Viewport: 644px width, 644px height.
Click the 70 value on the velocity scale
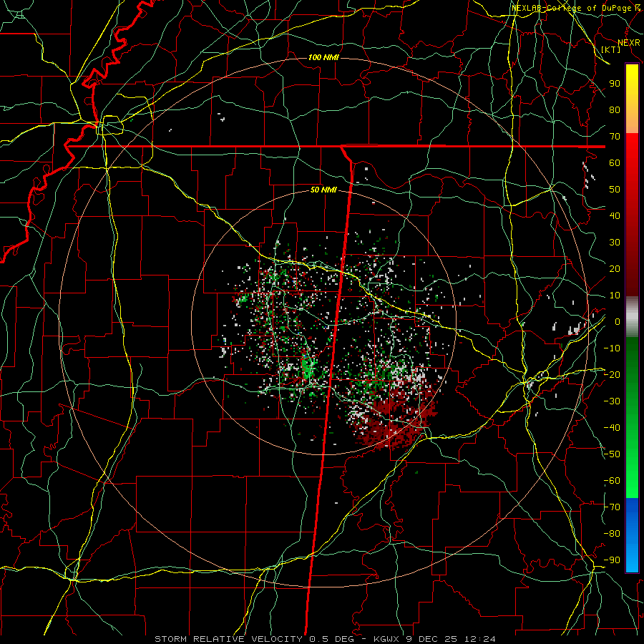[615, 137]
